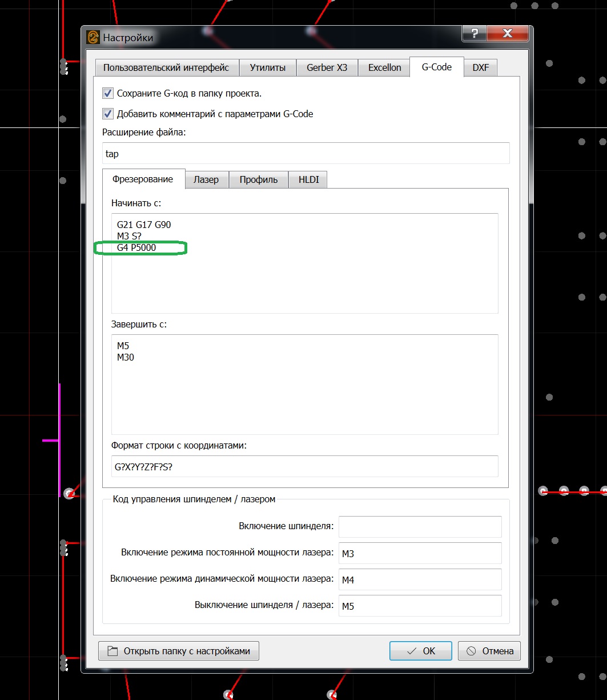Switch to the Пользовательский интерфейс tab
Image resolution: width=607 pixels, height=700 pixels.
click(166, 67)
